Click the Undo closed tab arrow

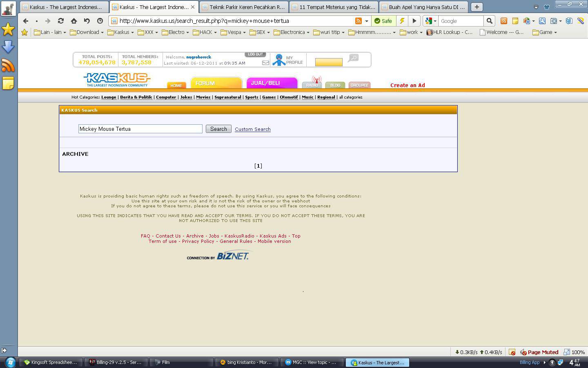pos(87,21)
